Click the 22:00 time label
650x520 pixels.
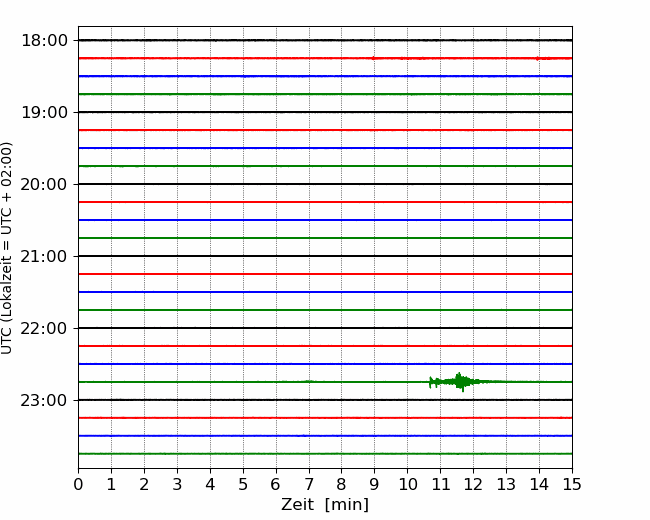[x=44, y=328]
